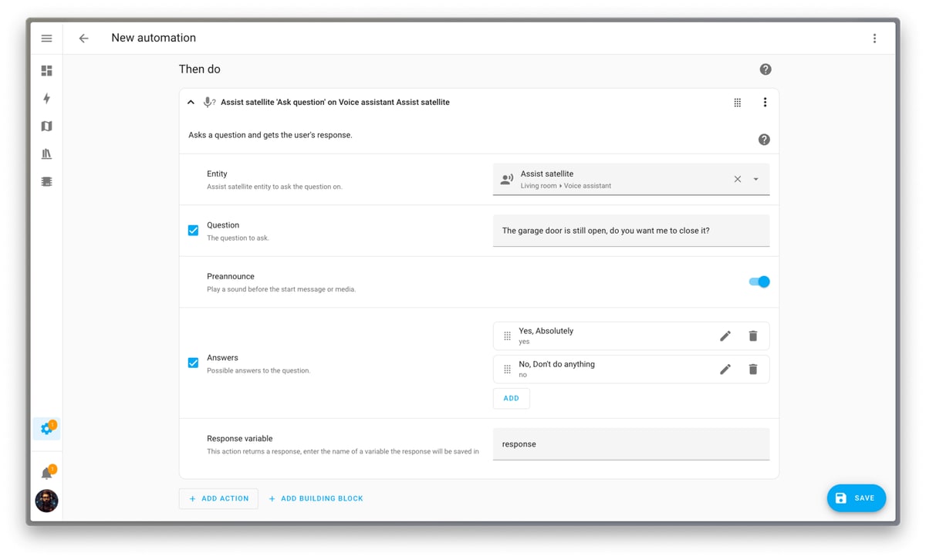Viewport: 926px width, 560px height.
Task: Collapse the Assist satellite action card
Action: [191, 103]
